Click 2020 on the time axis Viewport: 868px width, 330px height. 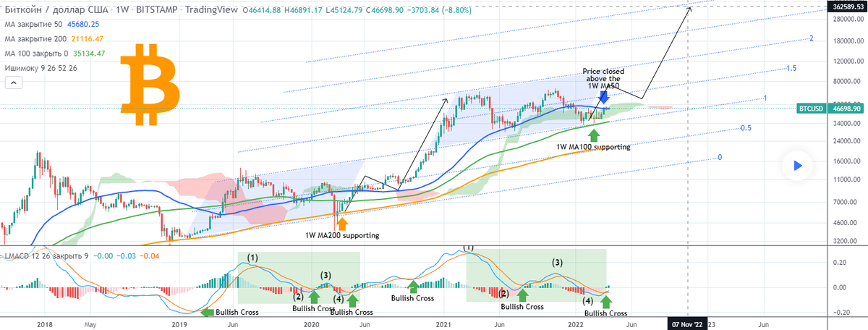tap(312, 325)
